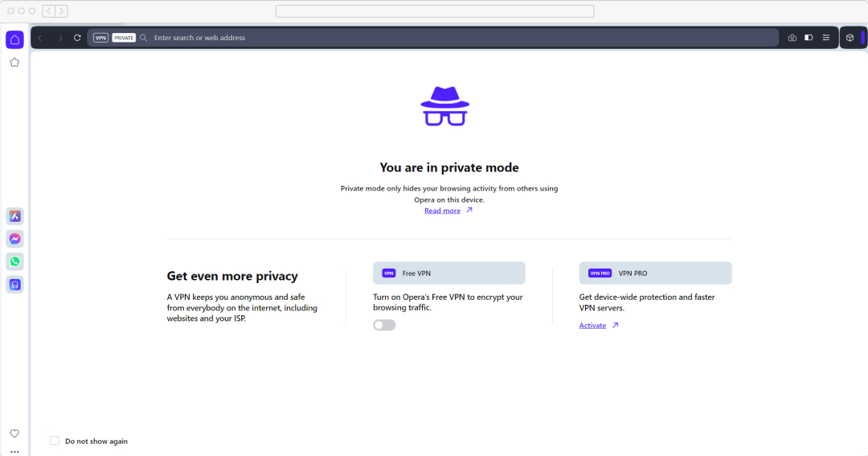The width and height of the screenshot is (868, 456).
Task: Open the Opera home icon in sidebar
Action: click(15, 40)
